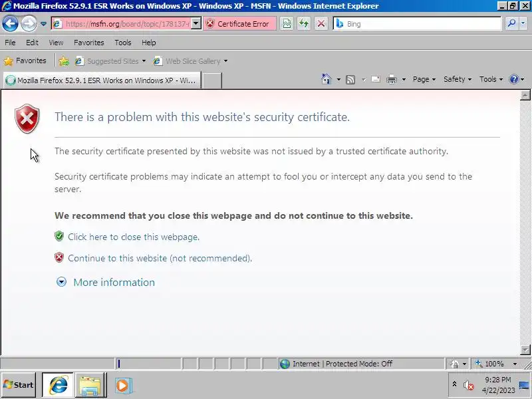Viewport: 532px width, 399px height.
Task: Click the Internet Protected Mode status zone
Action: (x=361, y=364)
